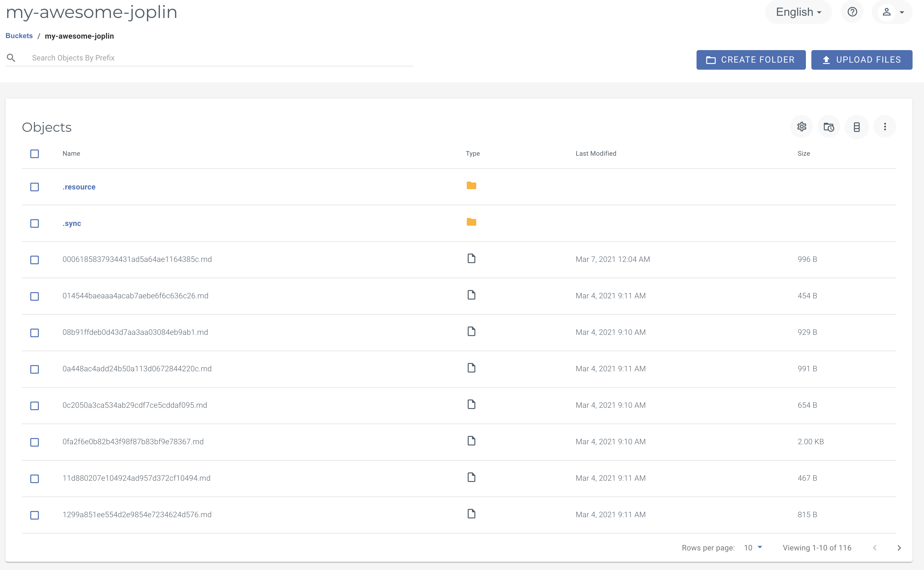The height and width of the screenshot is (570, 924).
Task: Click the .resource folder icon
Action: (471, 185)
